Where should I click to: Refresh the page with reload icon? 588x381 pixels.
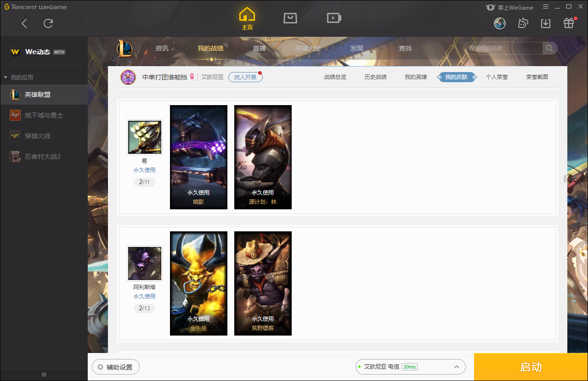click(x=48, y=23)
